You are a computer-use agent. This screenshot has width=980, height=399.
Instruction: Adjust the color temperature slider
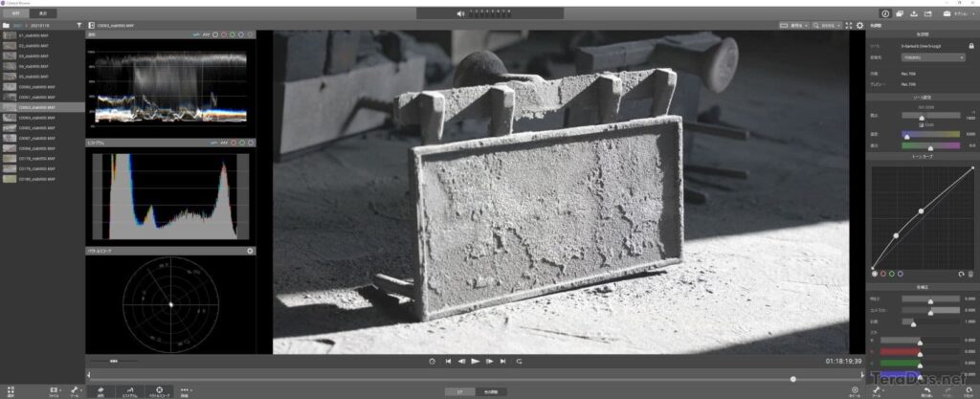pyautogui.click(x=930, y=134)
